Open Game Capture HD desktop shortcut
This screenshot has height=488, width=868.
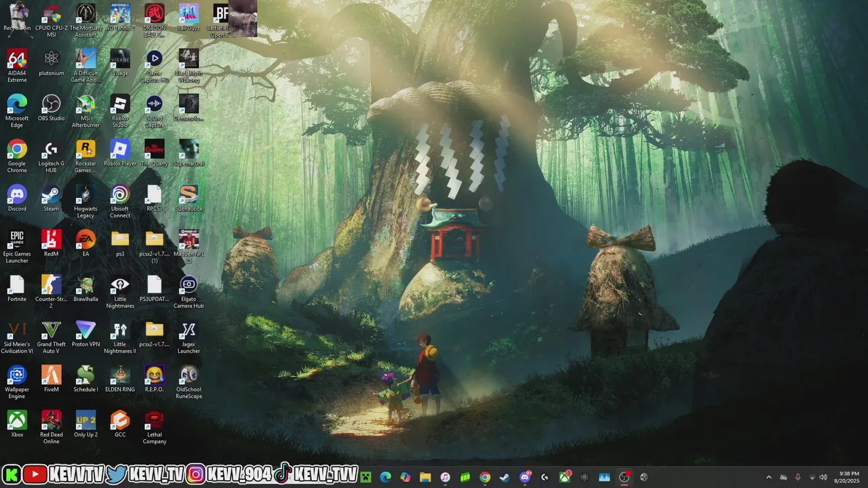click(x=155, y=66)
